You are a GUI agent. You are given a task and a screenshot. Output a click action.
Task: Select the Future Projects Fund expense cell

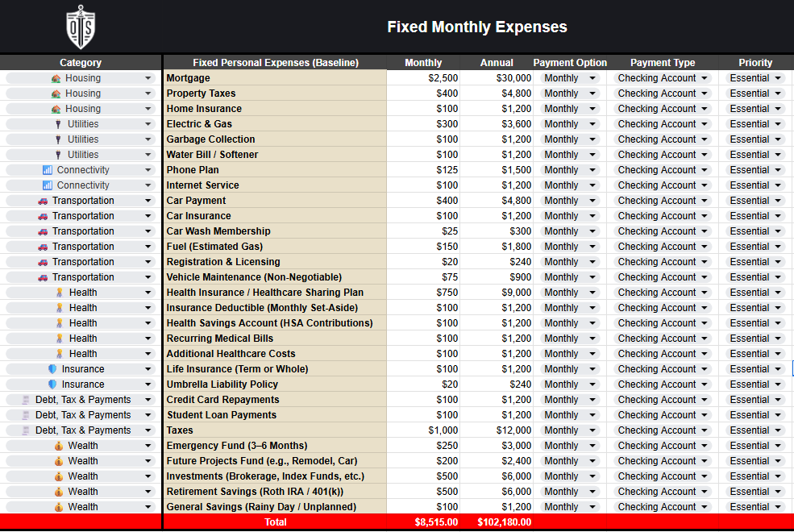[275, 460]
